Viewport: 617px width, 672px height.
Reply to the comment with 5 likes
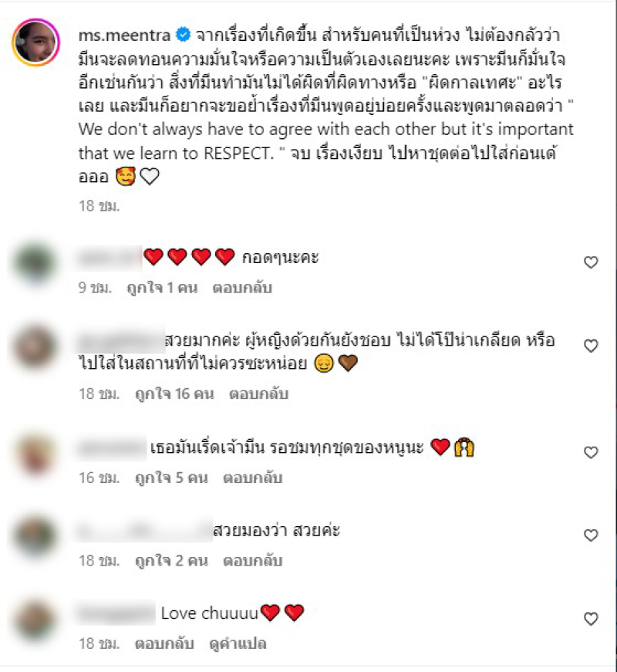(252, 478)
